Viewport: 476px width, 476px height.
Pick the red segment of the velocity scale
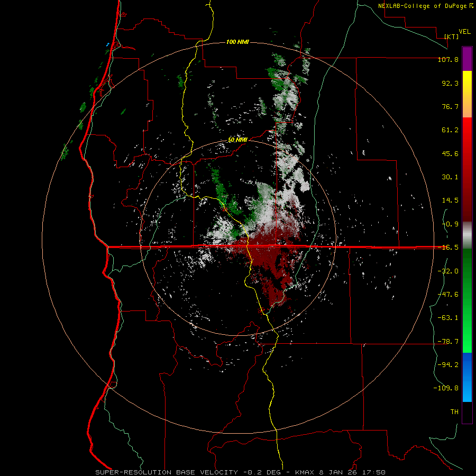click(467, 169)
